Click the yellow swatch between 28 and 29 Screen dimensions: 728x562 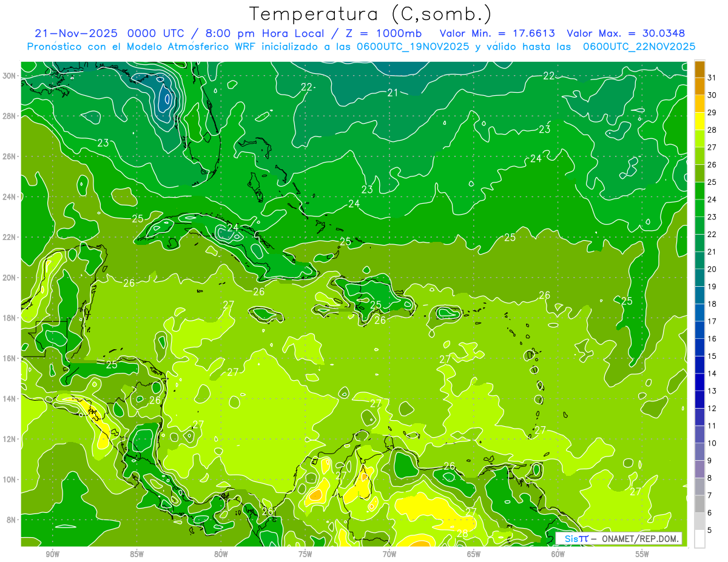(699, 121)
